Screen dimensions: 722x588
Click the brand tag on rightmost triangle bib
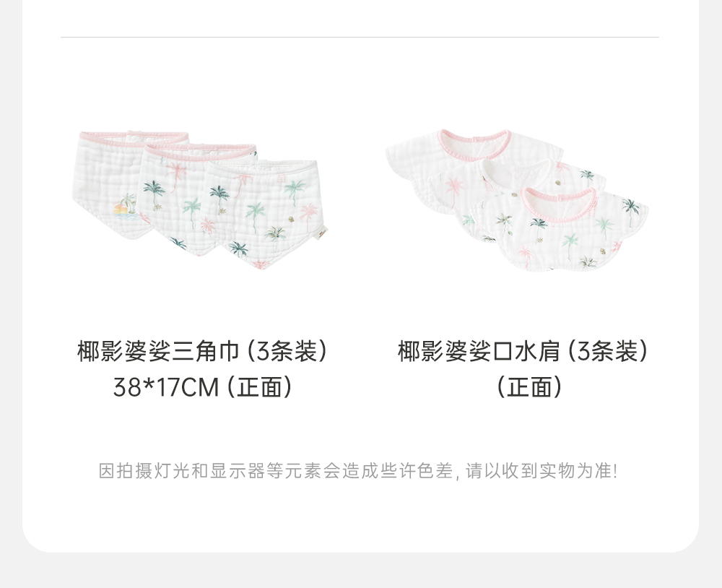[x=322, y=233]
